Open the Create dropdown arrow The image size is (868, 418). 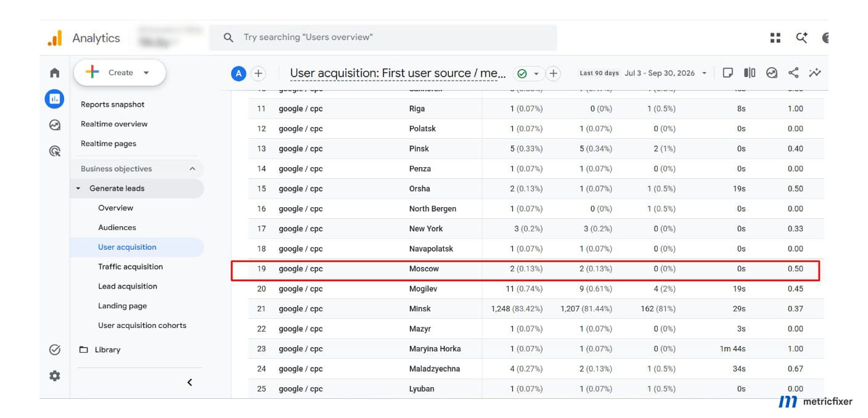click(146, 73)
